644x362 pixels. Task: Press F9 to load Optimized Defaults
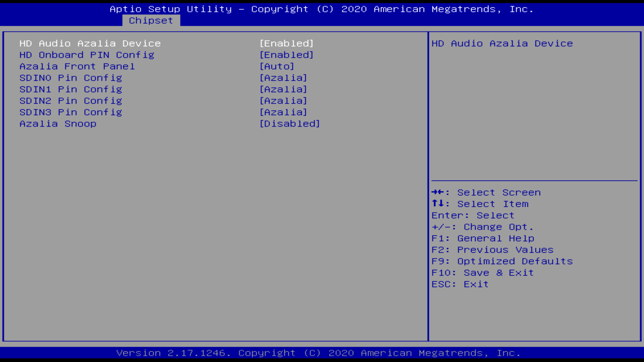(502, 261)
